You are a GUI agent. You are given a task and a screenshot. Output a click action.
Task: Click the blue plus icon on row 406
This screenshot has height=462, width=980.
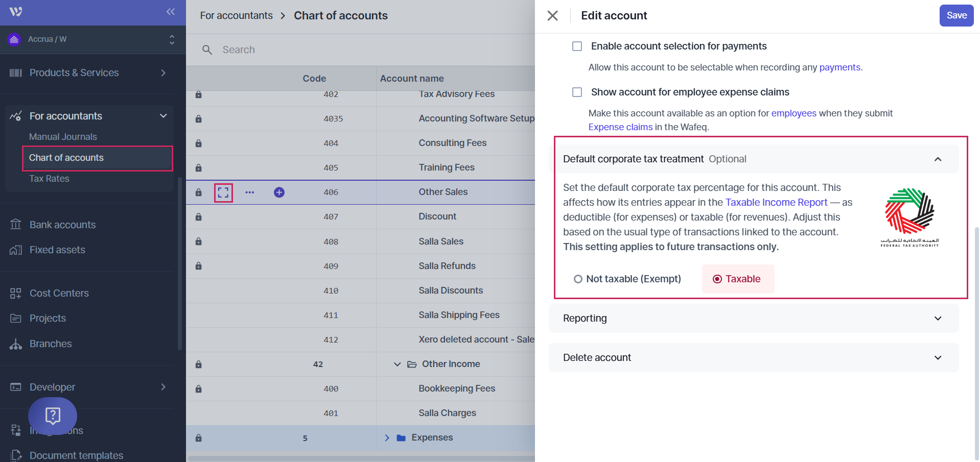click(x=279, y=192)
